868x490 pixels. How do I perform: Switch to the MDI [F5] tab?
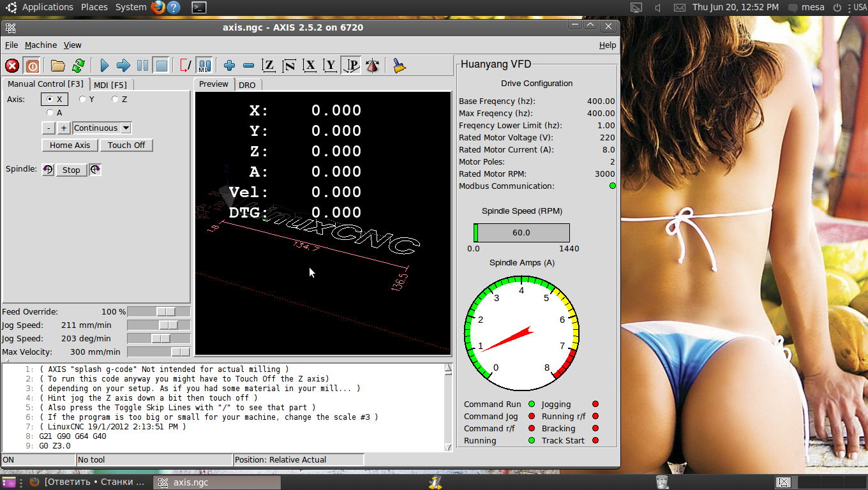tap(110, 84)
